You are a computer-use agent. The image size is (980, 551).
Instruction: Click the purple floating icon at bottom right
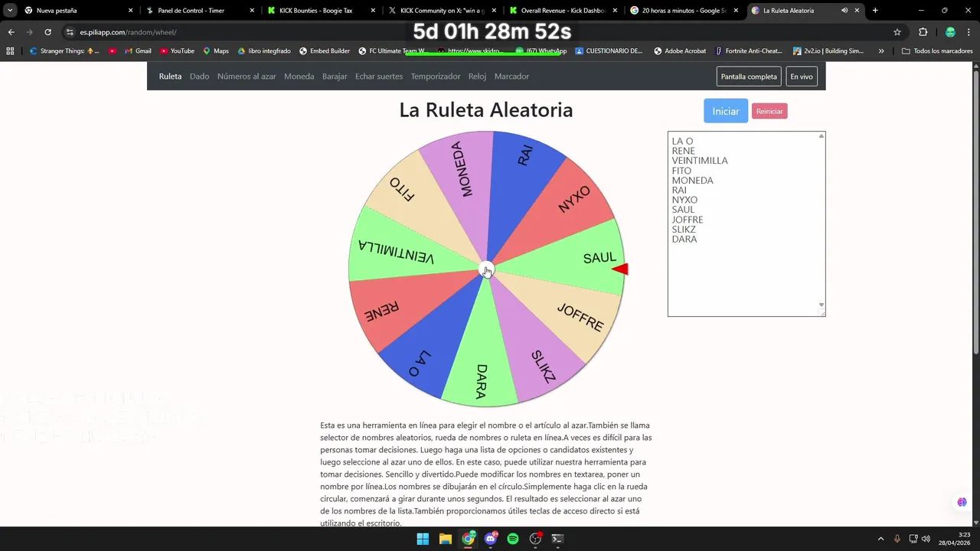point(962,502)
